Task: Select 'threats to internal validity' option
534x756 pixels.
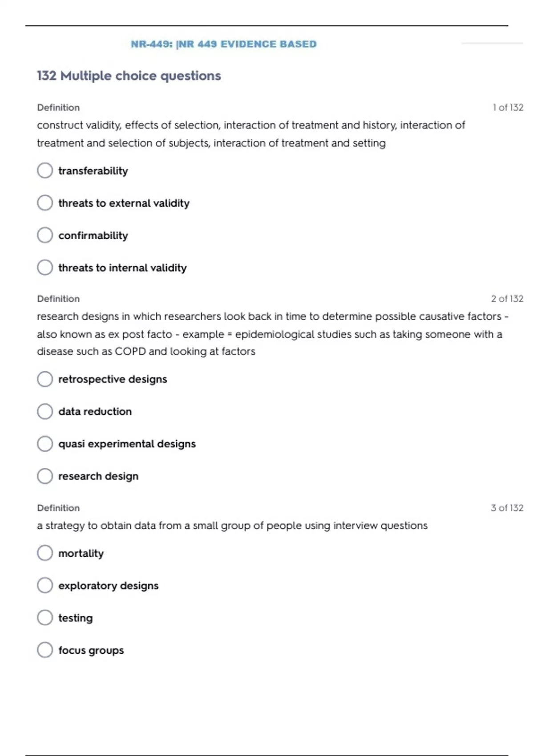Action: 45,267
